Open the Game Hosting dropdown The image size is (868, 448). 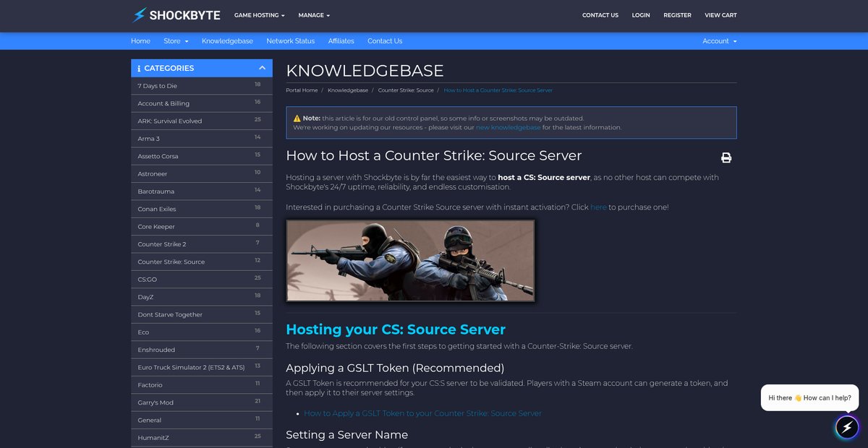point(260,15)
